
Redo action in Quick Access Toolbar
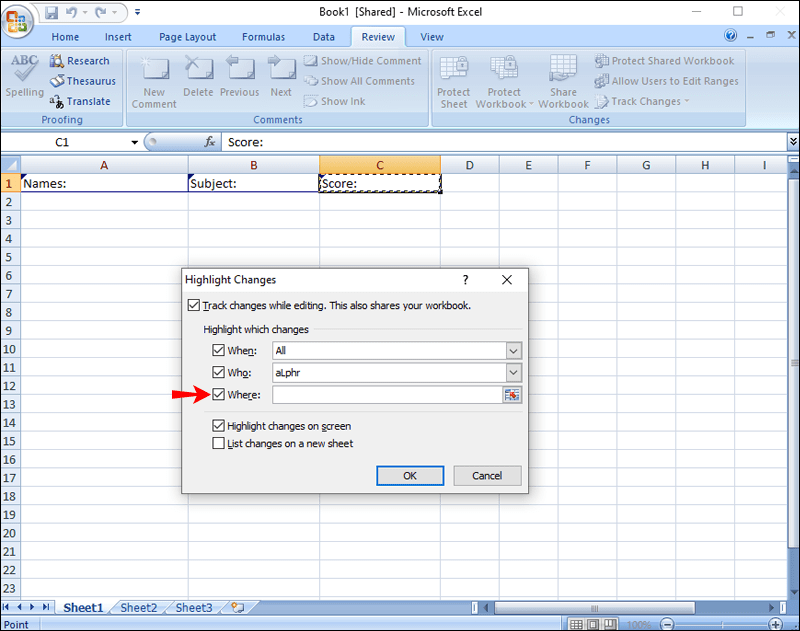point(101,12)
